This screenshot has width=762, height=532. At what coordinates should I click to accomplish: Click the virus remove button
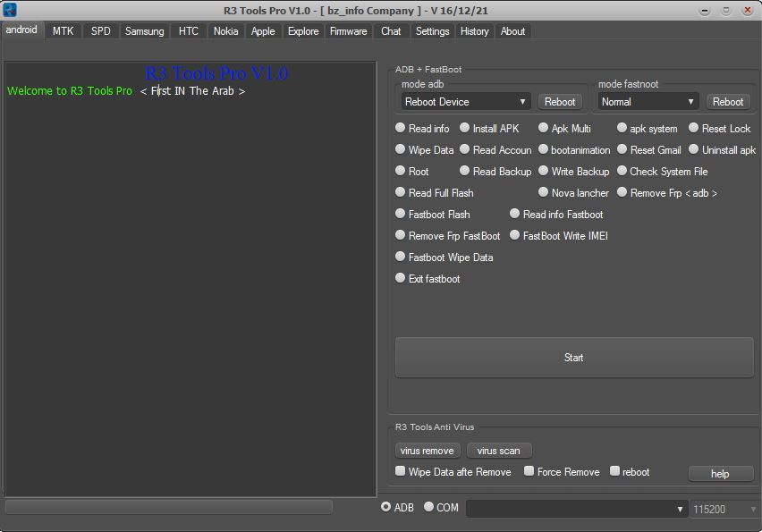tap(428, 451)
